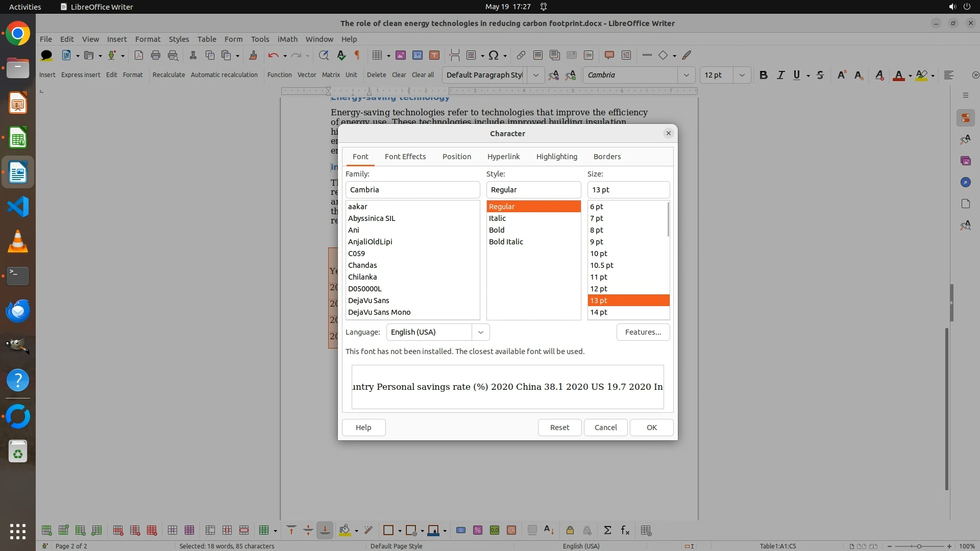Click the Export as PDF icon

pyautogui.click(x=138, y=55)
